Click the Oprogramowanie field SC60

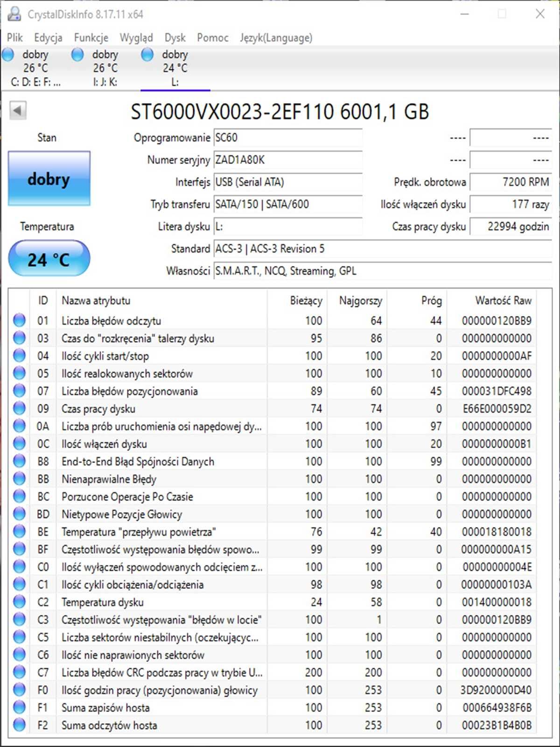pyautogui.click(x=288, y=138)
